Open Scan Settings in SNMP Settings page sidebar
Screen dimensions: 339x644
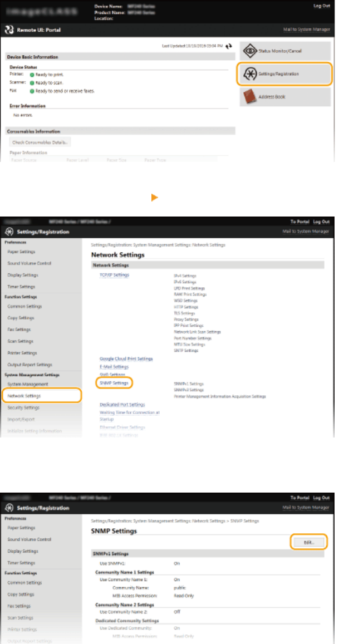pos(20,618)
